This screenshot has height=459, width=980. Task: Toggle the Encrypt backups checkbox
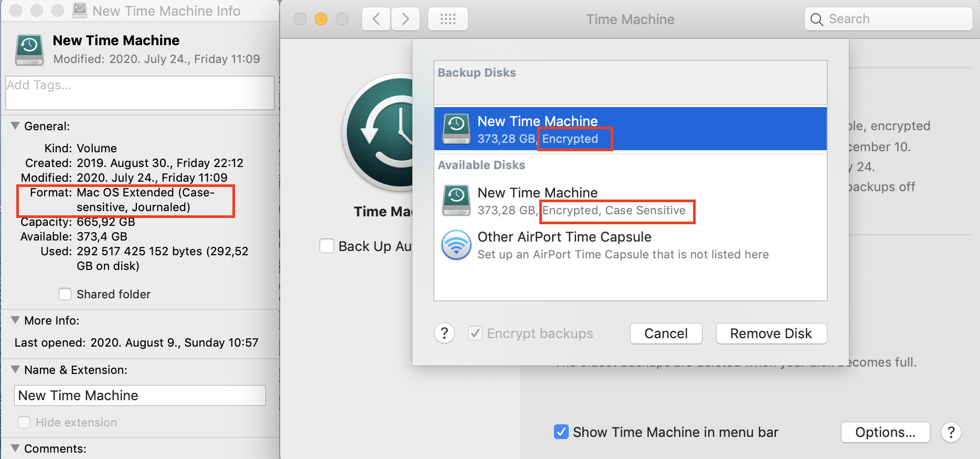475,333
